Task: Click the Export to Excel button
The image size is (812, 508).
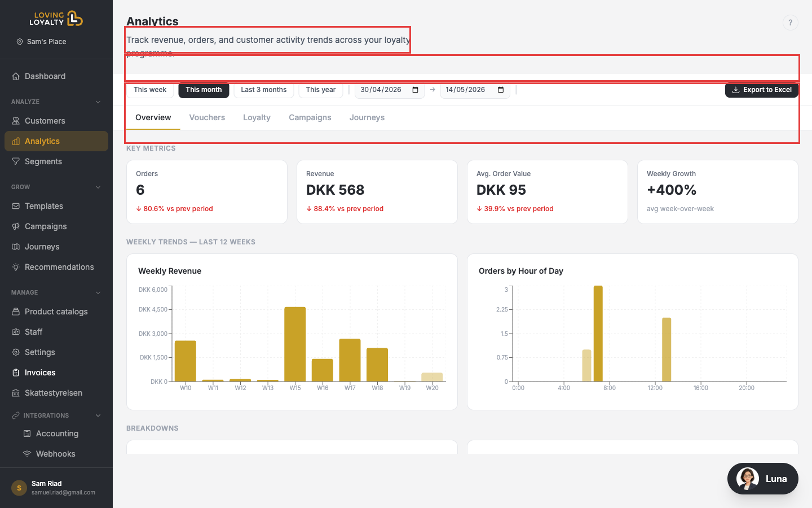Action: click(762, 90)
